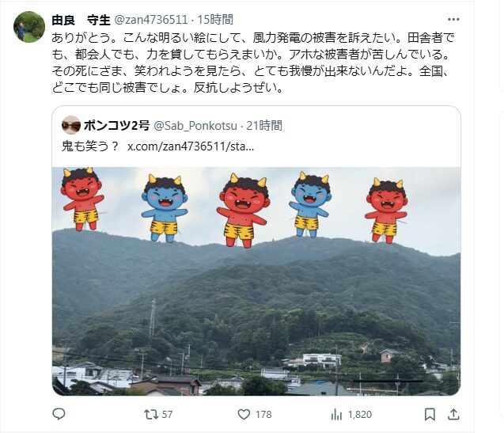Viewport: 504px width, 433px height.
Task: Click 由良 守生 profile avatar
Action: coord(29,27)
